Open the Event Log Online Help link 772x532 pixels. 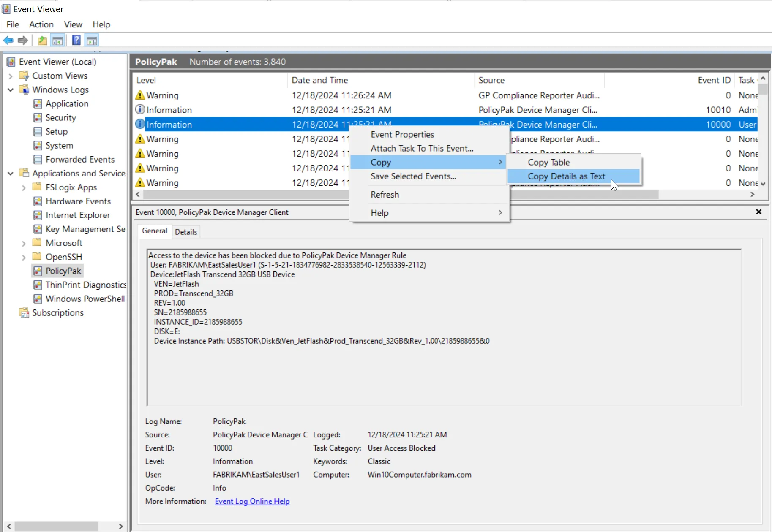(x=252, y=501)
